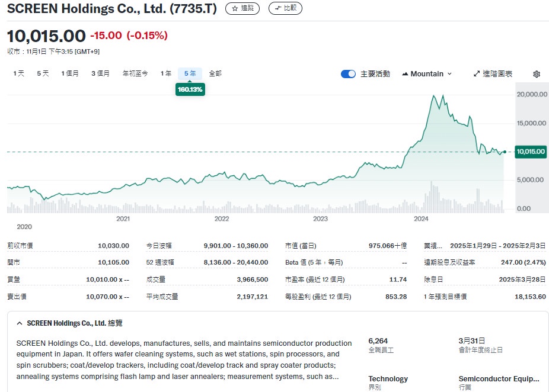The width and height of the screenshot is (549, 392).
Task: Collapse the SCREEN Holdings Co., Ltd. 總覽 section
Action: coord(20,323)
